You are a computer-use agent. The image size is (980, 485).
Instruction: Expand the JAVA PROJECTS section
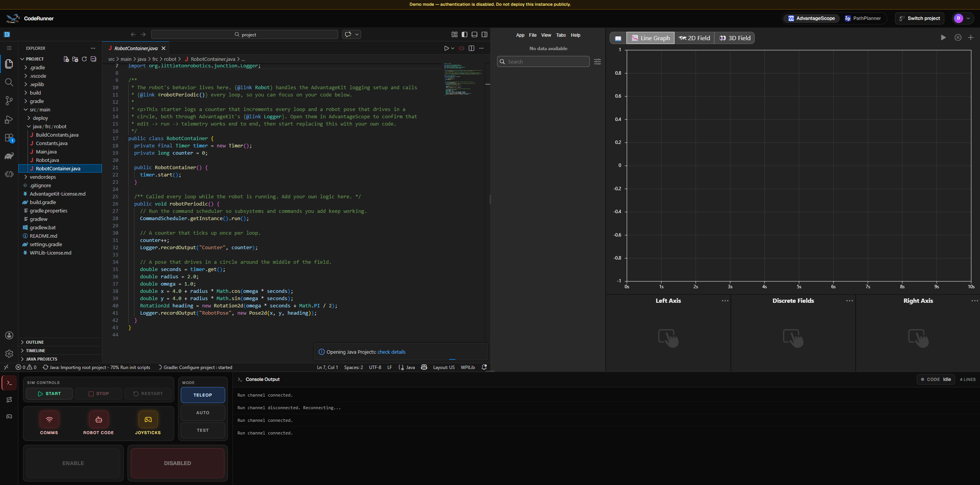[60, 359]
